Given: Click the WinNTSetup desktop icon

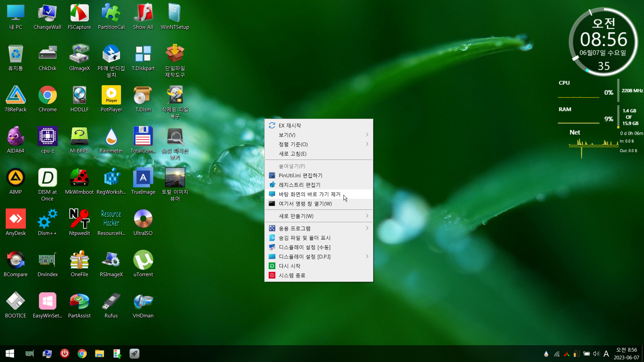Looking at the screenshot, I should pos(175,17).
